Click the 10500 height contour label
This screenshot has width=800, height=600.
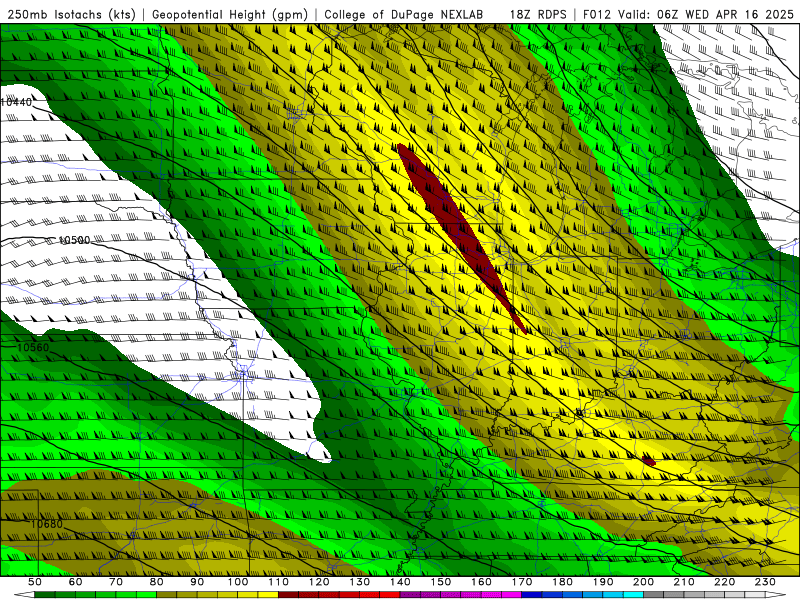click(x=74, y=240)
